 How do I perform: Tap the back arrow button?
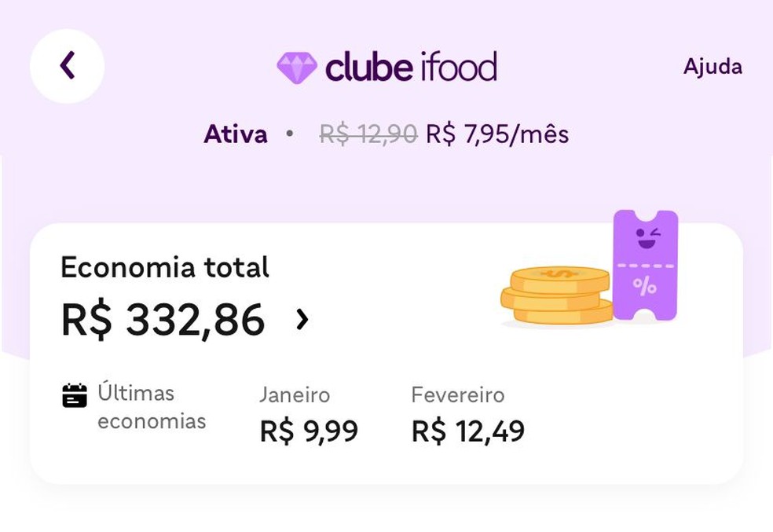click(x=68, y=66)
